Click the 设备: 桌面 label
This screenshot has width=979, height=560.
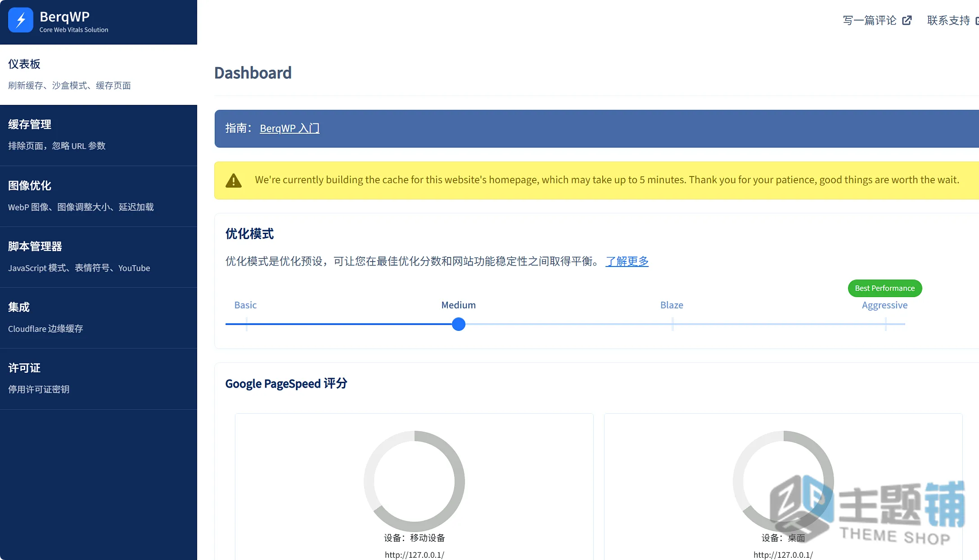783,538
